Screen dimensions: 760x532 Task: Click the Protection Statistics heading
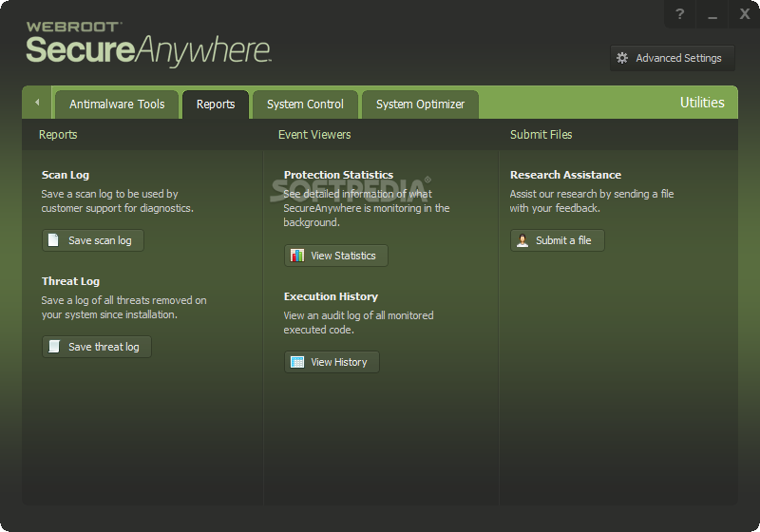tap(338, 175)
